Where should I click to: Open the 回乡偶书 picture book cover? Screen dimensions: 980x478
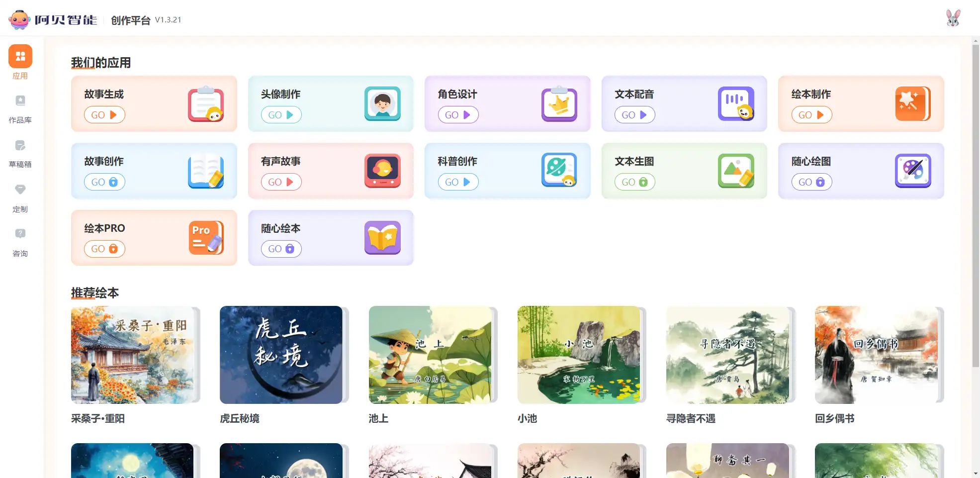(x=876, y=355)
